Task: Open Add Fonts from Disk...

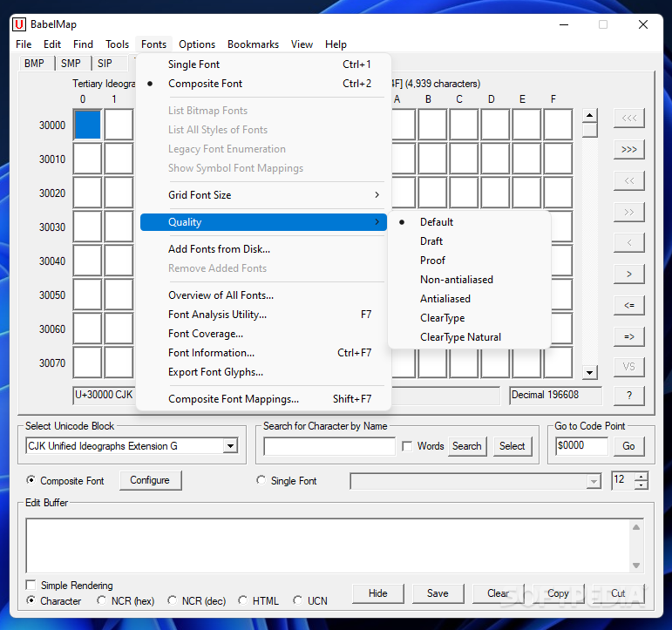Action: point(263,249)
